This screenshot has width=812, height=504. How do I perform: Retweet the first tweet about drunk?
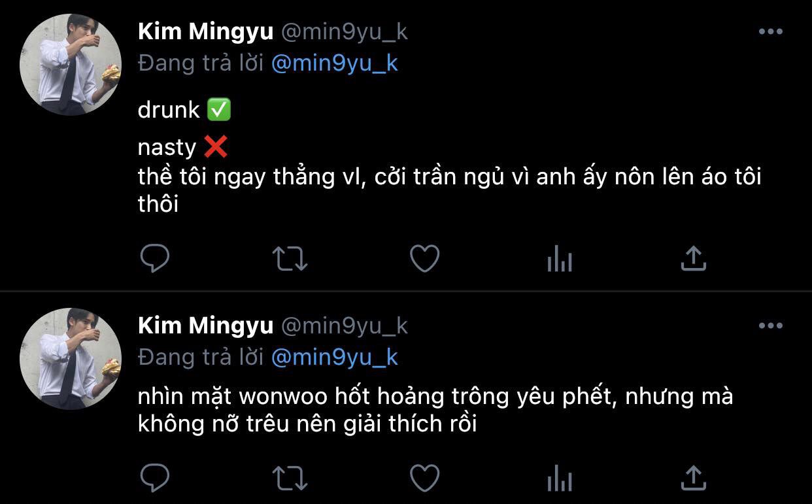[x=290, y=259]
